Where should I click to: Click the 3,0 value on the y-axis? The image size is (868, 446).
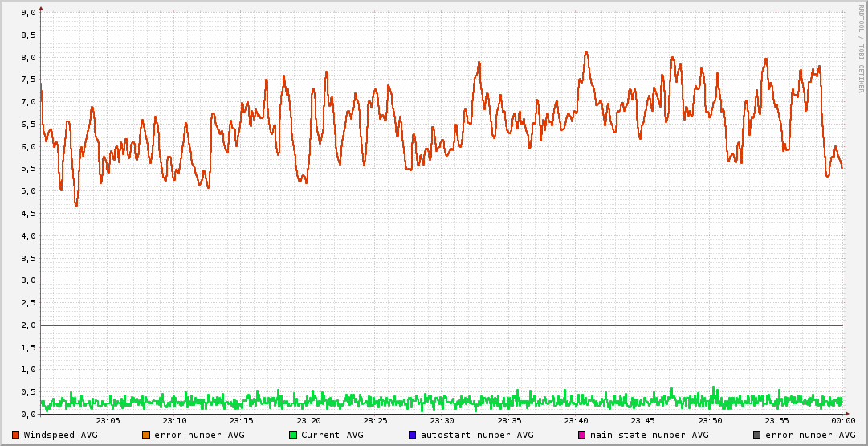(x=28, y=280)
